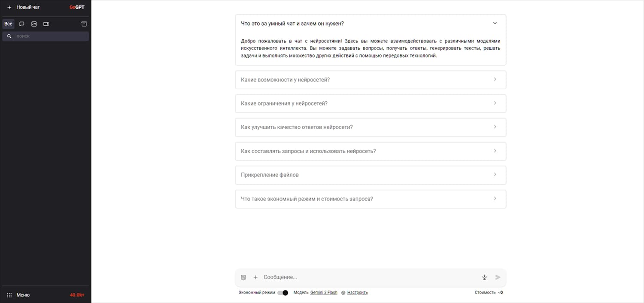The width and height of the screenshot is (644, 303).
Task: Expand 'Какие возможности у нейросетей?'
Action: (371, 80)
